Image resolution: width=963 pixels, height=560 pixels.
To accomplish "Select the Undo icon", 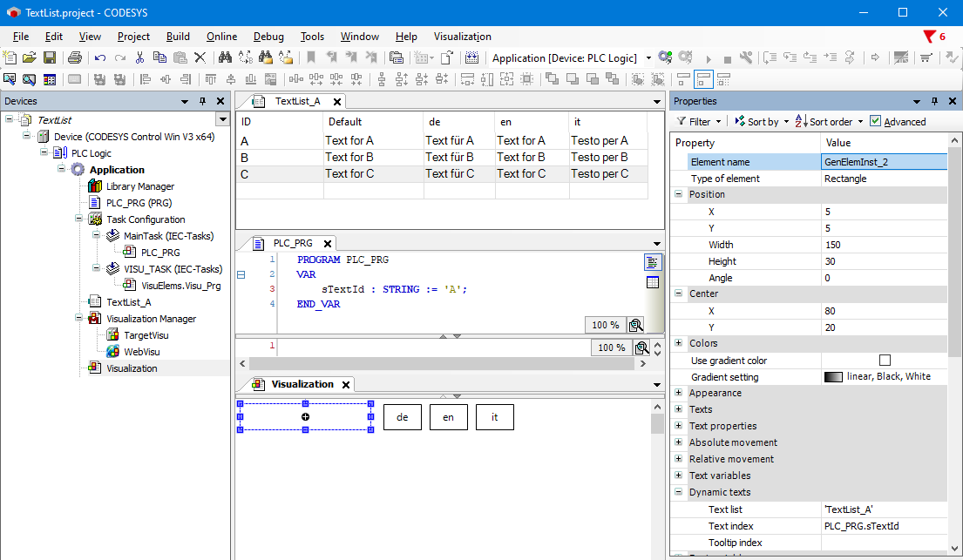I will click(x=99, y=57).
